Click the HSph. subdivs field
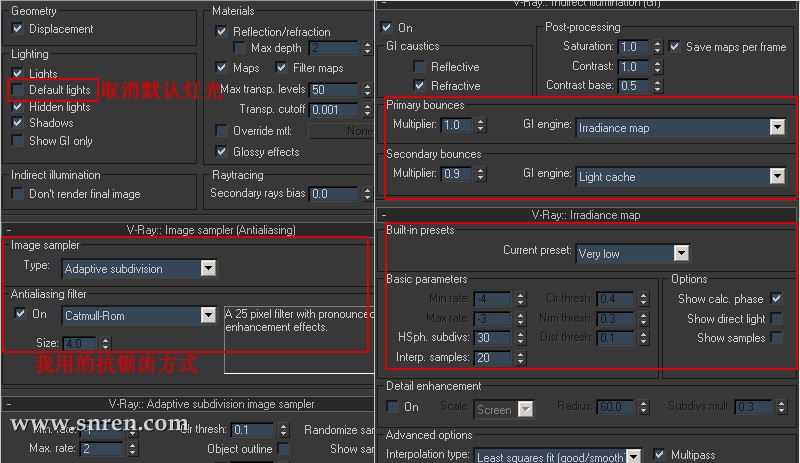The width and height of the screenshot is (800, 463). pyautogui.click(x=492, y=337)
